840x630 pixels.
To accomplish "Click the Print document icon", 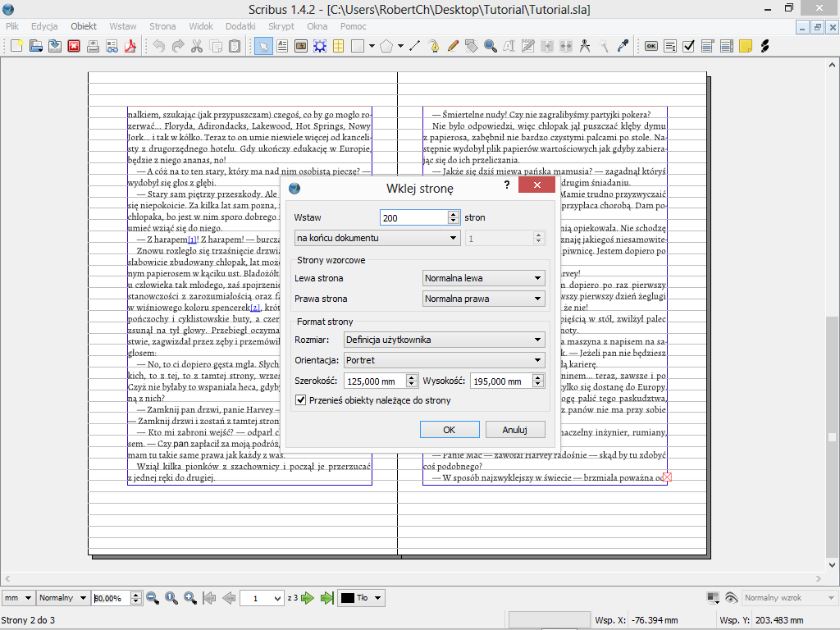I will 93,46.
